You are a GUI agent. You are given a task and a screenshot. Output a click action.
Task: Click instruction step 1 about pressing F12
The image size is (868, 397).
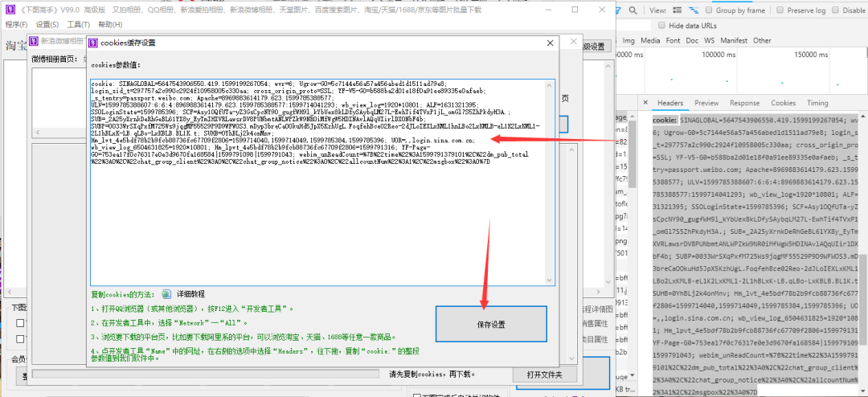[x=191, y=309]
